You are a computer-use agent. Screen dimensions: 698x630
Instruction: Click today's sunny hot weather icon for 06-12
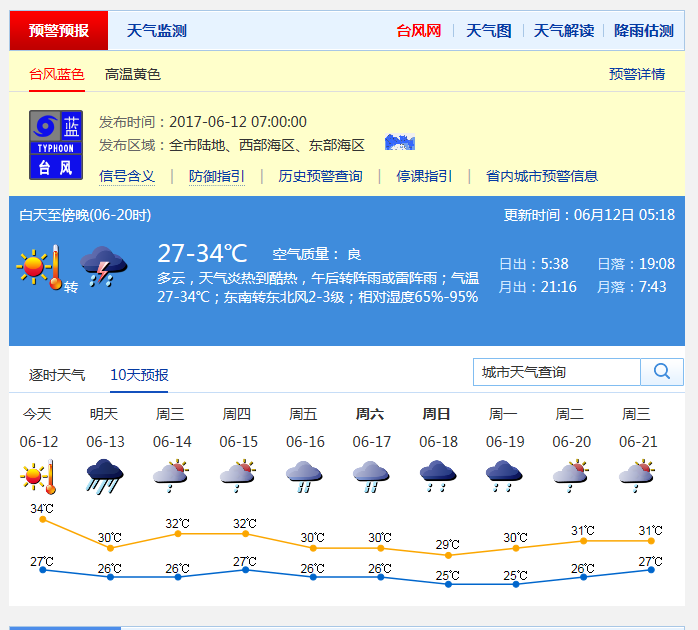click(x=38, y=475)
